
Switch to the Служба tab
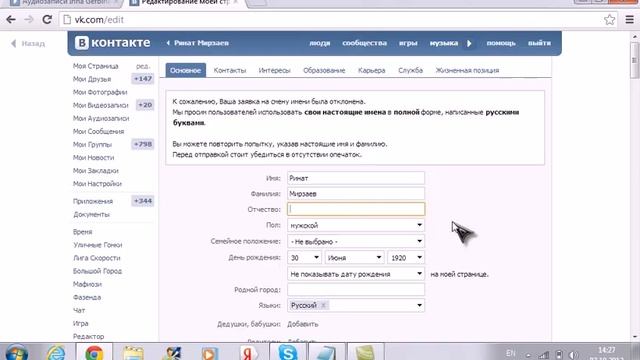tap(410, 70)
